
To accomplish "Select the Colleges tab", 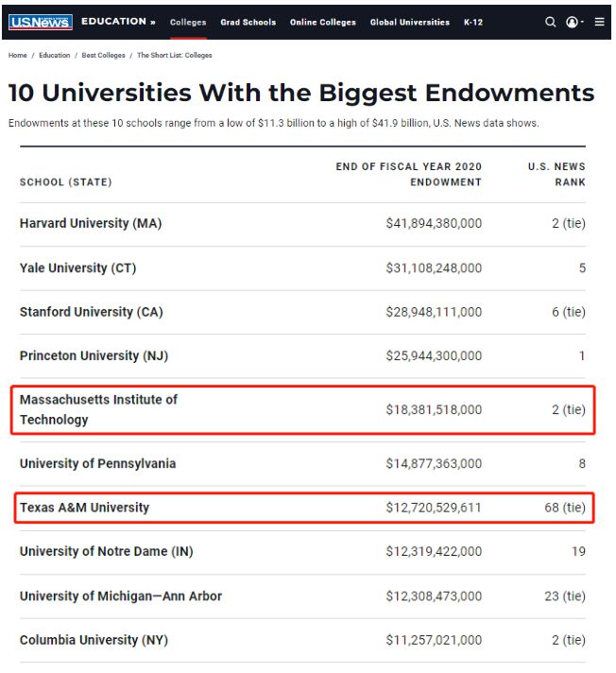I will tap(188, 22).
